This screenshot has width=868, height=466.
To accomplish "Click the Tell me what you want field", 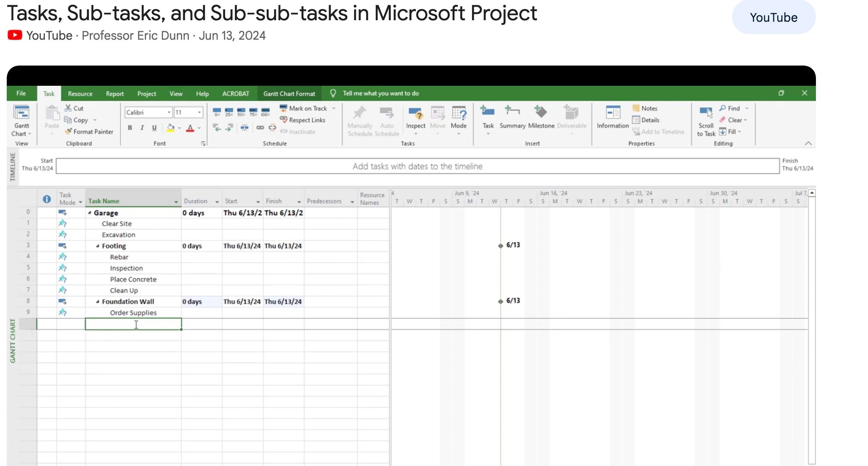I will pos(381,93).
